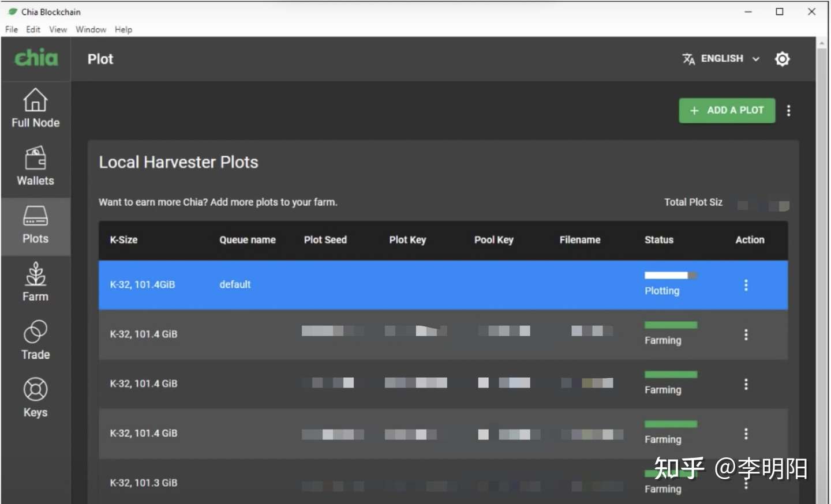Viewport: 831px width, 504px height.
Task: Click the Action column header
Action: [x=750, y=240]
